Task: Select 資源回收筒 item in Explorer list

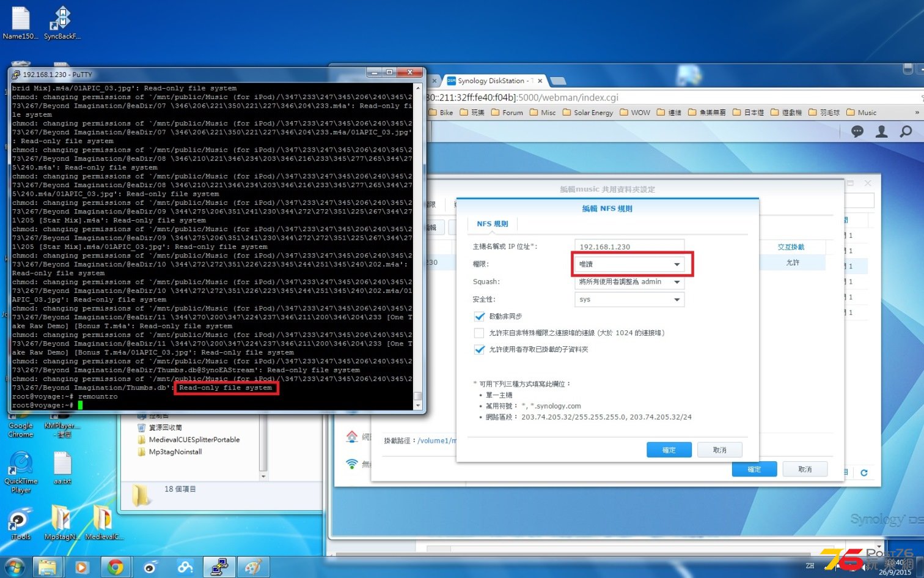Action: (x=159, y=428)
